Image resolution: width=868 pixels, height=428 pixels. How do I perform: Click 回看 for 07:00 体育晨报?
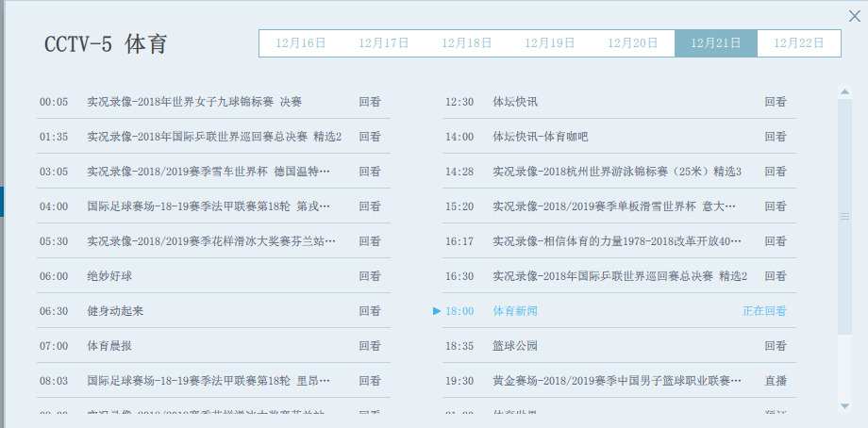pyautogui.click(x=370, y=346)
